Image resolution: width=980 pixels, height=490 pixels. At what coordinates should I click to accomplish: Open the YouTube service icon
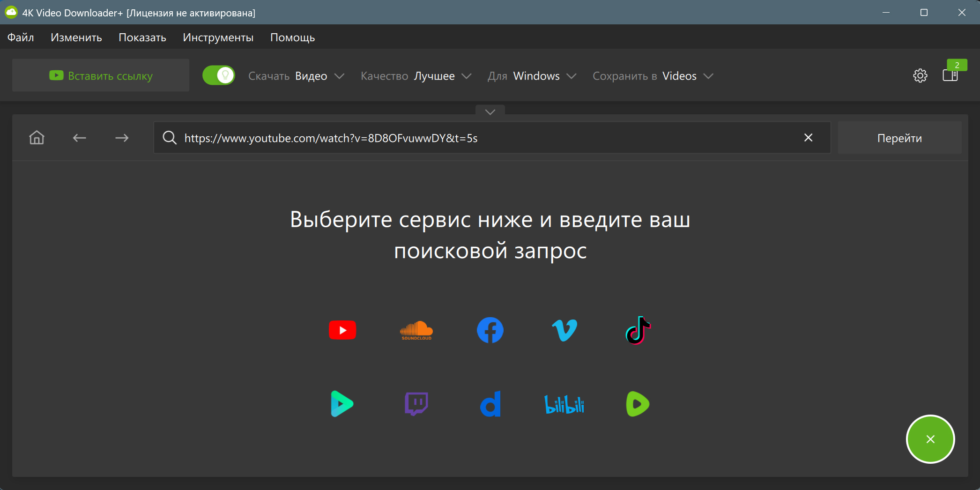pyautogui.click(x=342, y=330)
